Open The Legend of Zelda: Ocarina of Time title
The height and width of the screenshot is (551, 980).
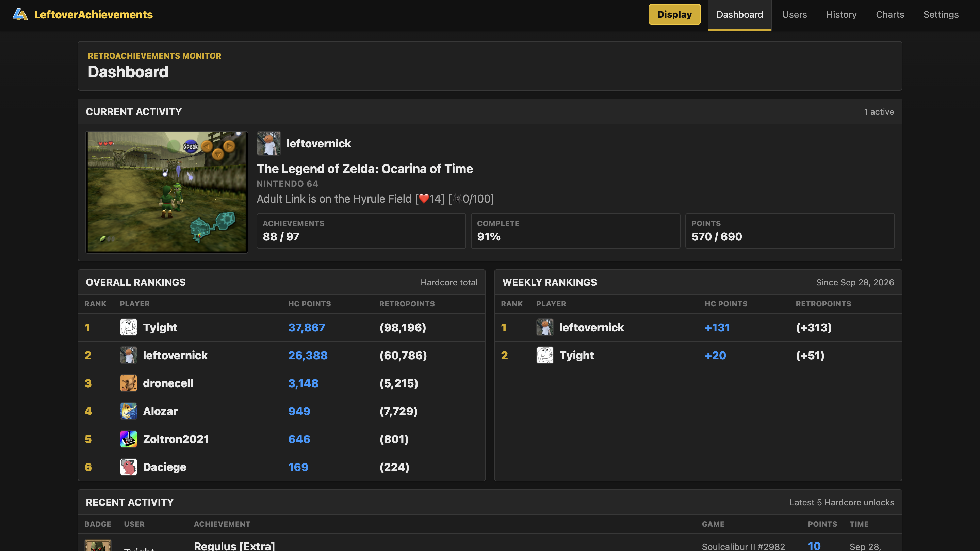(364, 168)
